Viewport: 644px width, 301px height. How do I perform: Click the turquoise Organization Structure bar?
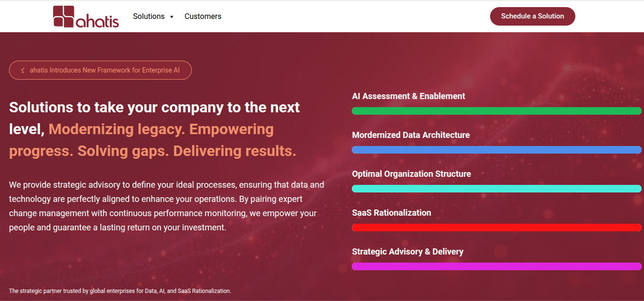click(x=496, y=189)
